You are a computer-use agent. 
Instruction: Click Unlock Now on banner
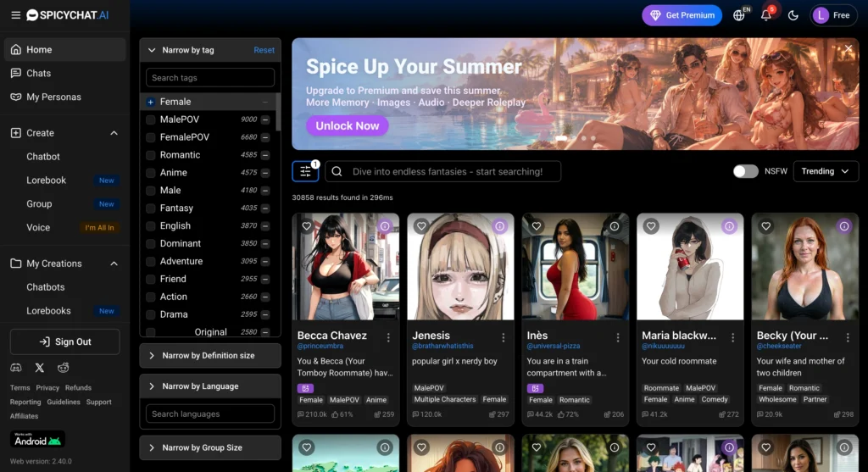(x=347, y=125)
